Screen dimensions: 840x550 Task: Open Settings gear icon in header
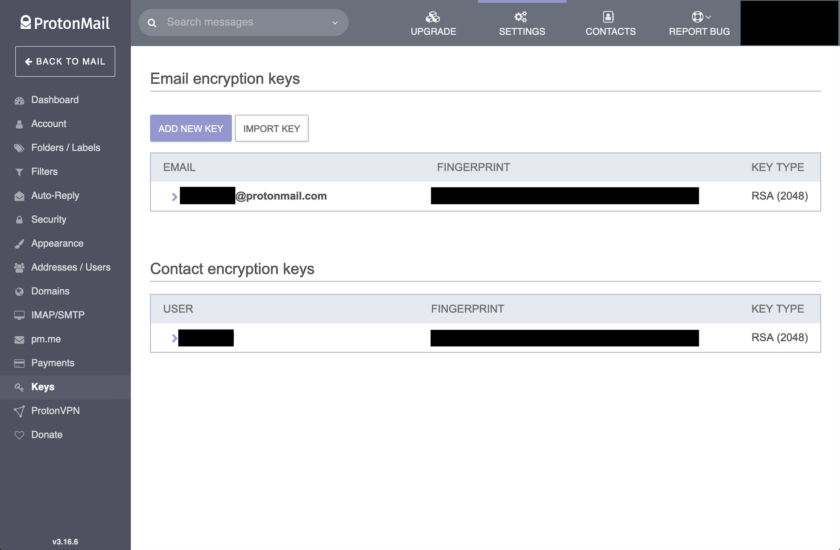click(x=521, y=17)
